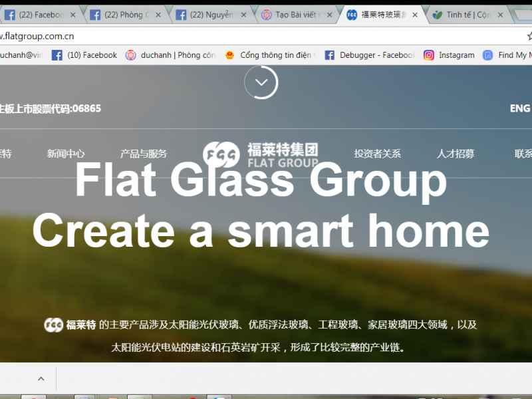Image resolution: width=532 pixels, height=399 pixels.
Task: Collapse the bottom bar with the up chevron
Action: pyautogui.click(x=41, y=378)
